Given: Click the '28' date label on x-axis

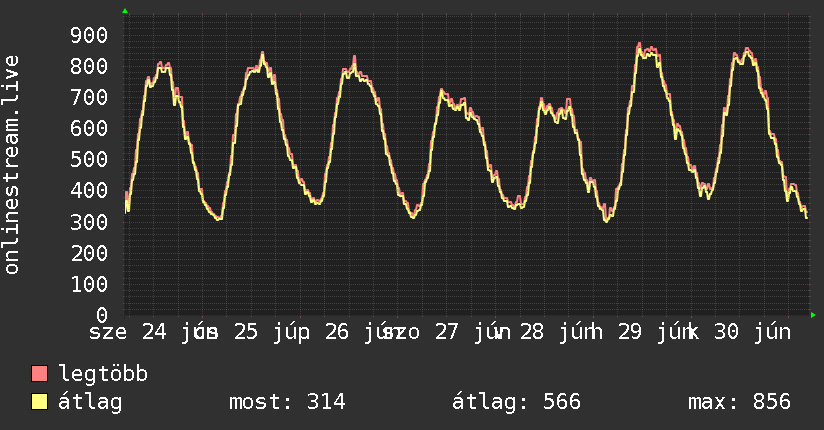Looking at the screenshot, I should (x=532, y=332).
